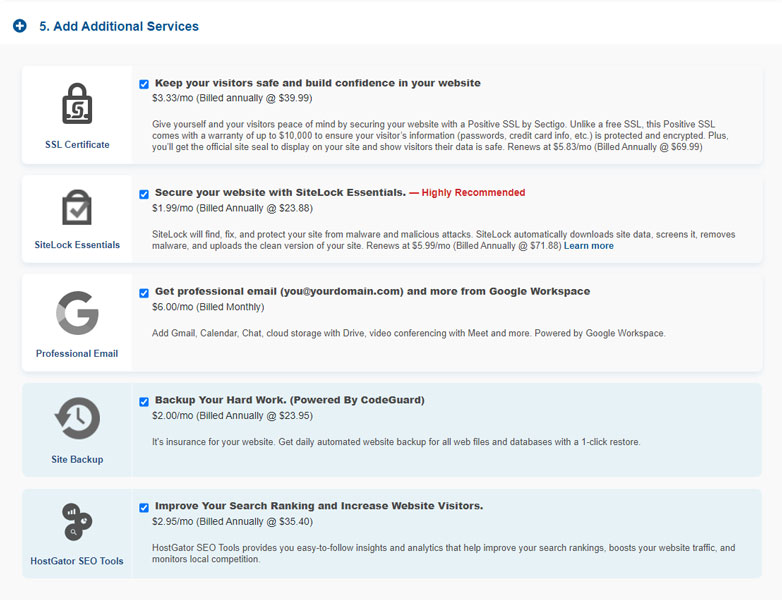The width and height of the screenshot is (782, 600).
Task: Click the Google G logo icon
Action: coord(77,313)
